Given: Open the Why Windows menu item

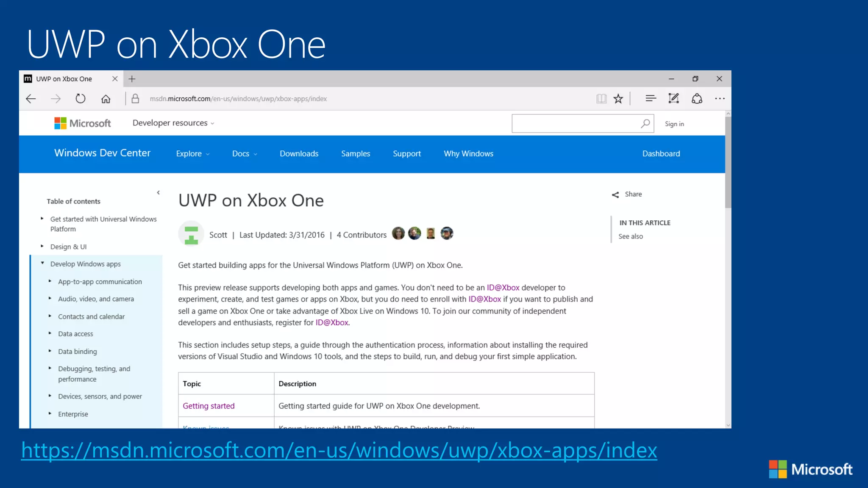Looking at the screenshot, I should click(468, 154).
